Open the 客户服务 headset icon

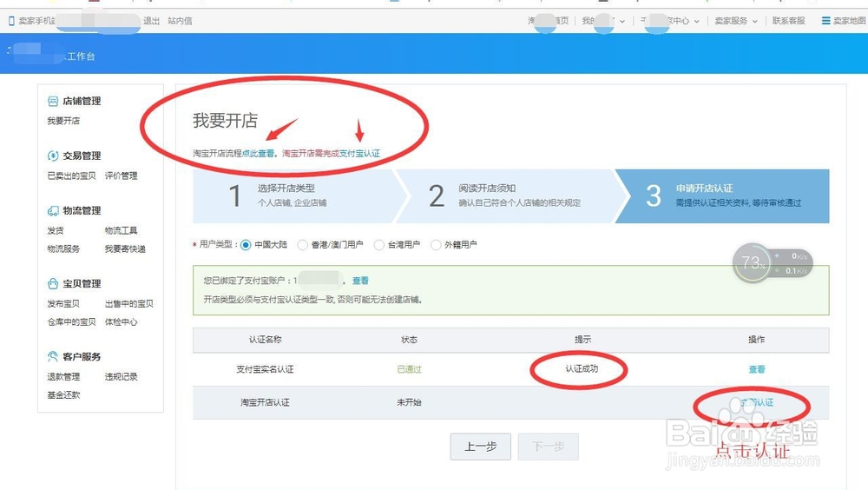[53, 356]
